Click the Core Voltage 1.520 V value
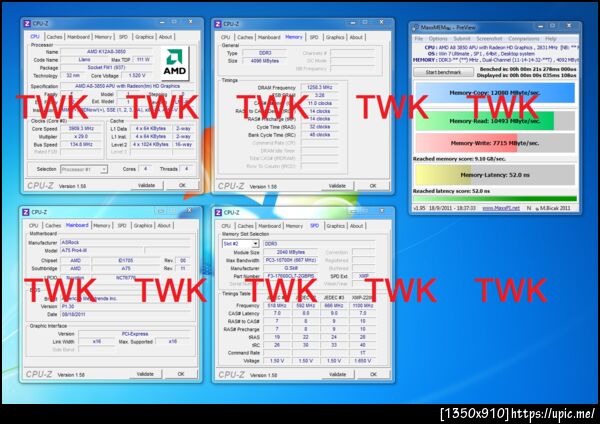 (x=137, y=76)
